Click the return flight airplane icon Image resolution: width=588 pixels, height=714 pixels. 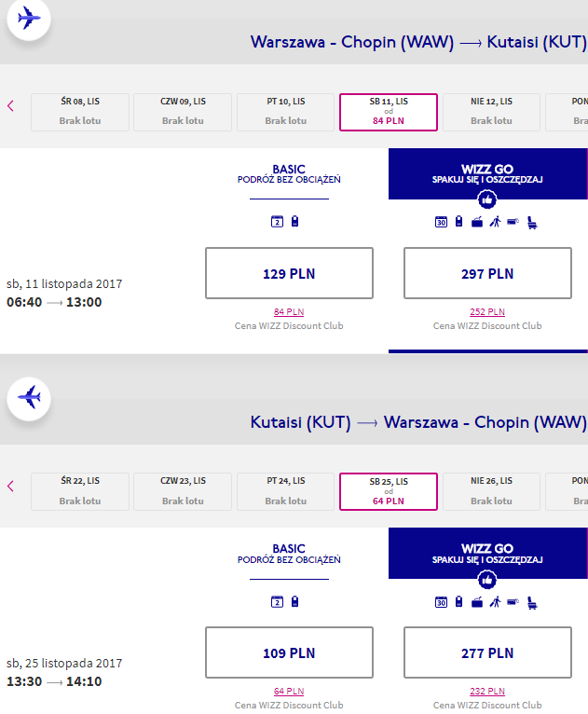click(29, 398)
